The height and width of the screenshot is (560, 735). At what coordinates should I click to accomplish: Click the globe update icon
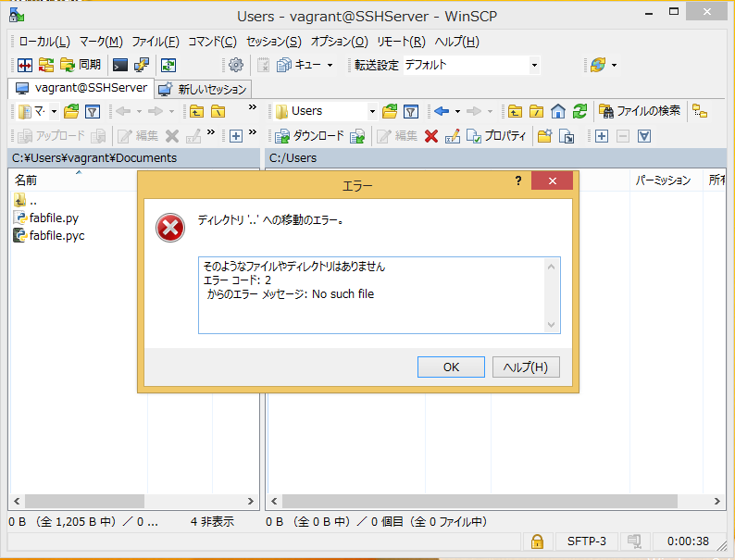pyautogui.click(x=598, y=65)
